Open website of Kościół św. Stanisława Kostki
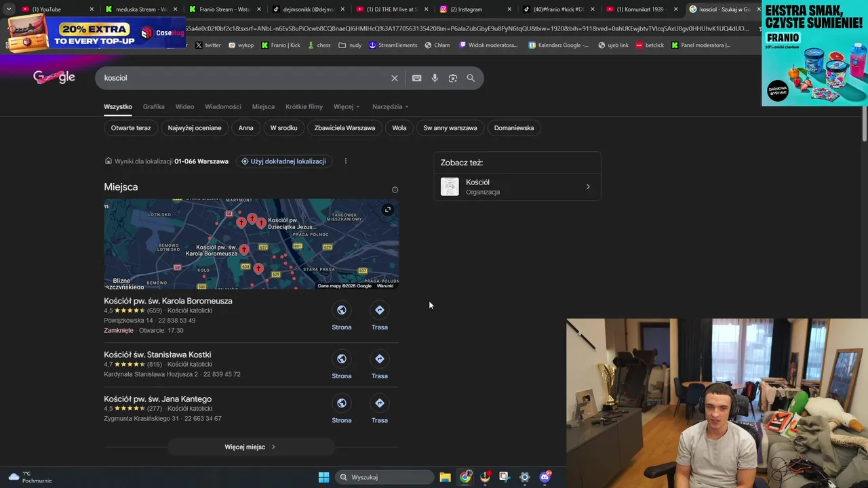Screen dimensions: 868x488 [x=342, y=365]
